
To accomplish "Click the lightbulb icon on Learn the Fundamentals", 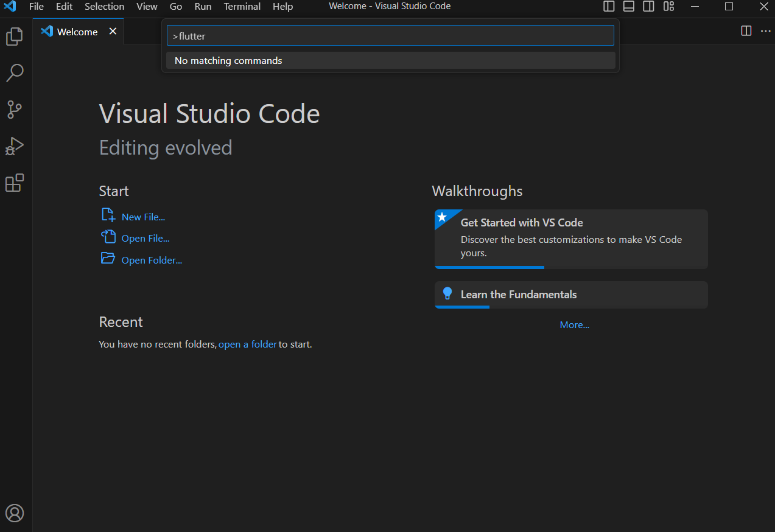I will (447, 294).
